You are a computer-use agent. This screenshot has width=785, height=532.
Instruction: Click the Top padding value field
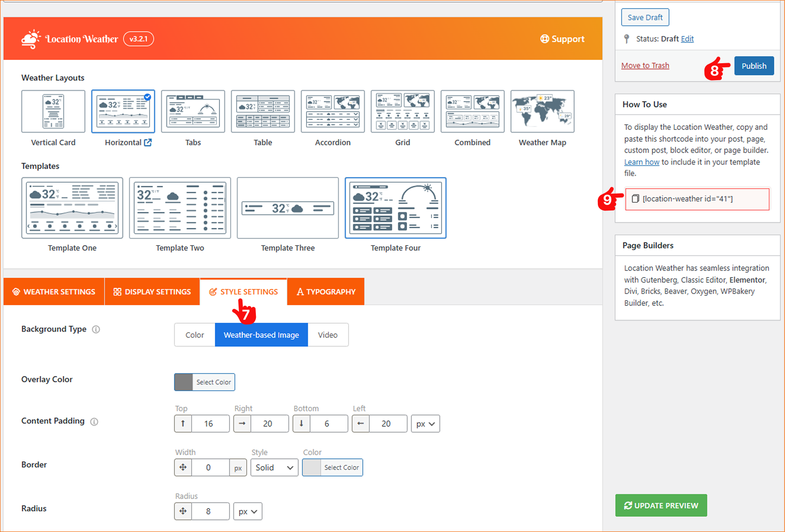tap(210, 423)
